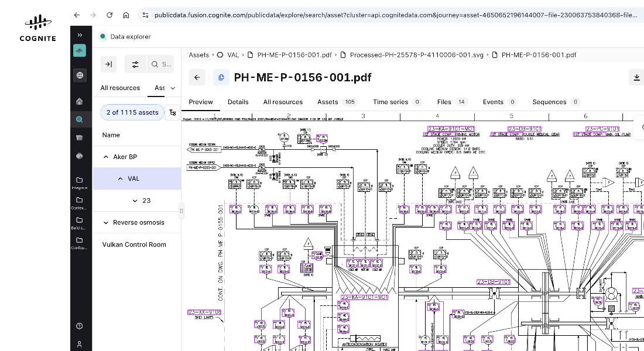Open the globe icon in the sidebar
The width and height of the screenshot is (644, 351).
(80, 75)
